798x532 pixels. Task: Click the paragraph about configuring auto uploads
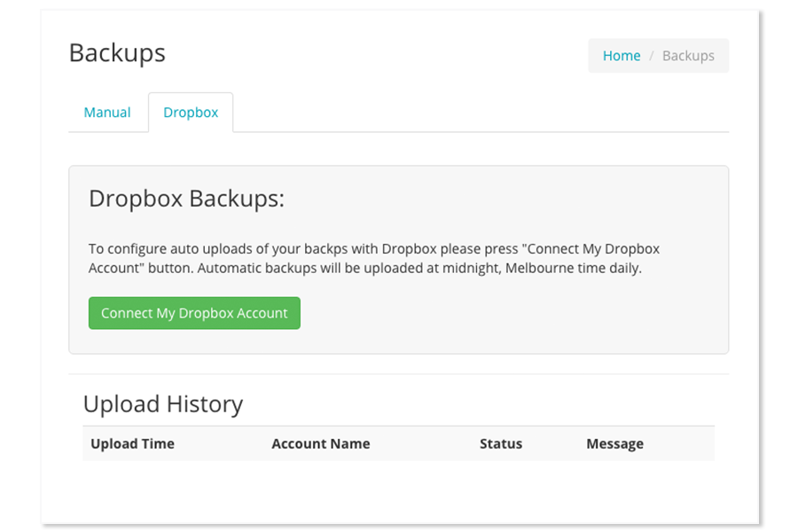click(x=374, y=258)
